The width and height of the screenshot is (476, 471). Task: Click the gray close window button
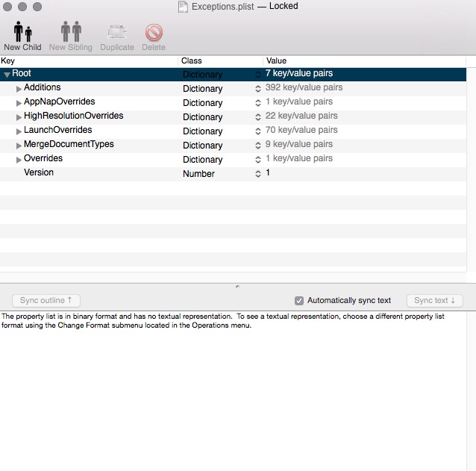pos(7,7)
